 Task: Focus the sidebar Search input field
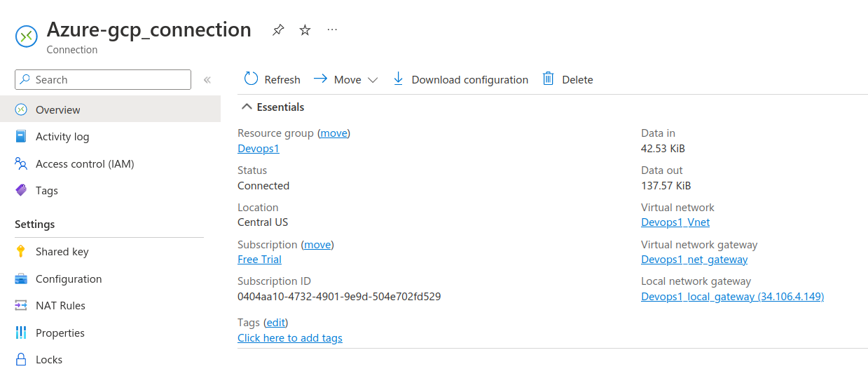[x=103, y=79]
